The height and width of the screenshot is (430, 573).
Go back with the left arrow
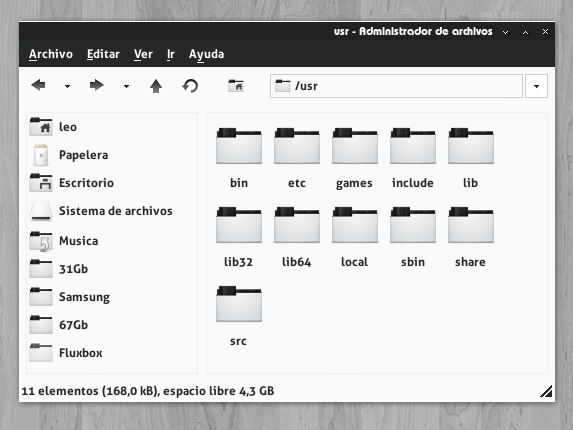pyautogui.click(x=38, y=85)
